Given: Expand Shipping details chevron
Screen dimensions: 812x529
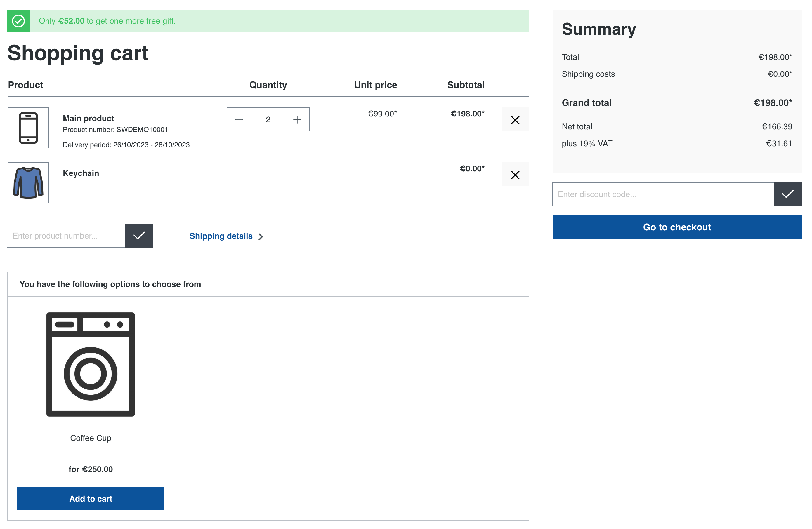Looking at the screenshot, I should 261,237.
